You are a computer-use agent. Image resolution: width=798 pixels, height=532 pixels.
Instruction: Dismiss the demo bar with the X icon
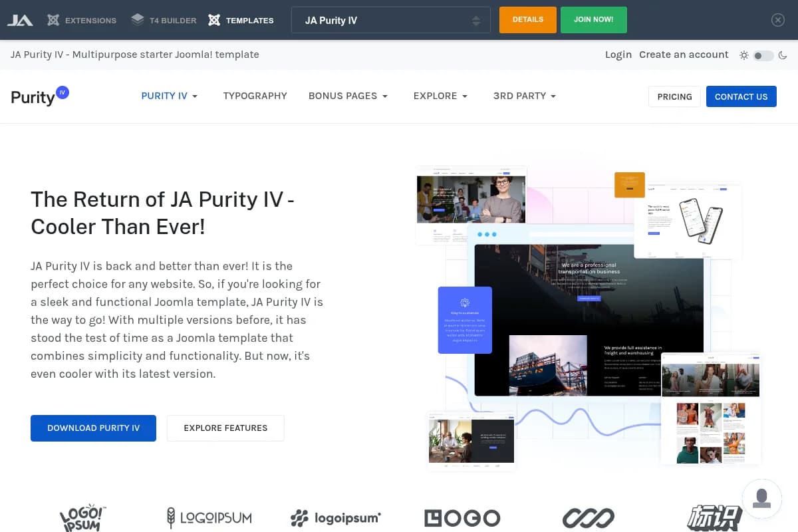coord(778,19)
